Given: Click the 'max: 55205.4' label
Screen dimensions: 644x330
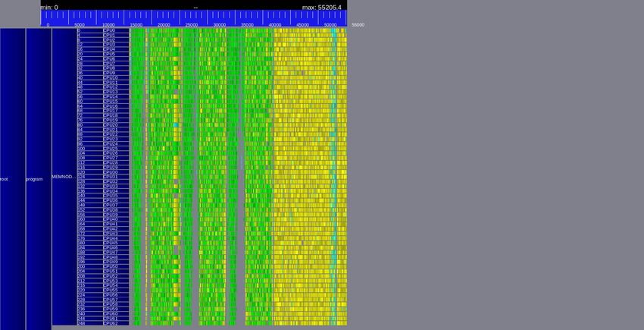Looking at the screenshot, I should 321,8.
